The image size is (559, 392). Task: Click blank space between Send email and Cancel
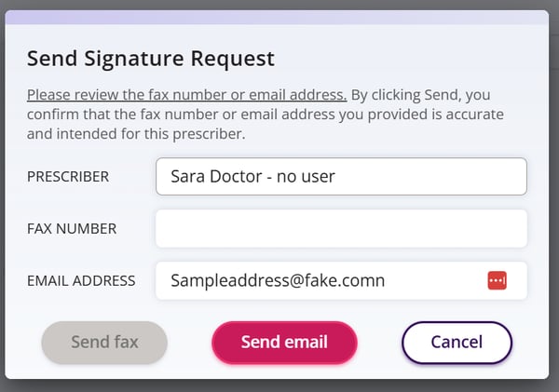click(x=379, y=342)
